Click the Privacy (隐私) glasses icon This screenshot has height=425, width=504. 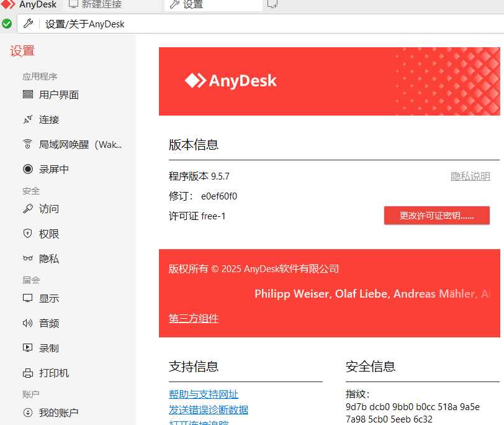[27, 259]
